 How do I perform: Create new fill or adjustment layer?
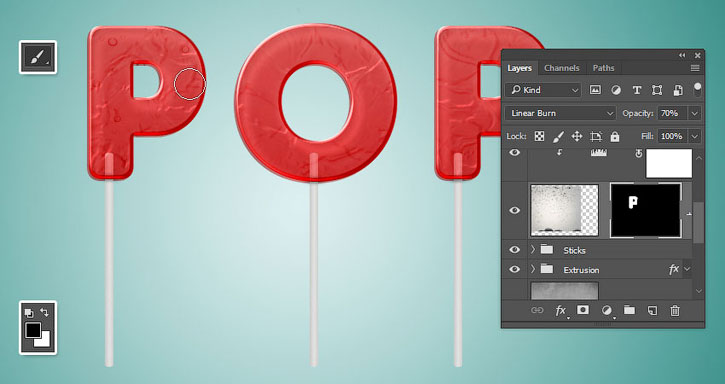pyautogui.click(x=607, y=311)
